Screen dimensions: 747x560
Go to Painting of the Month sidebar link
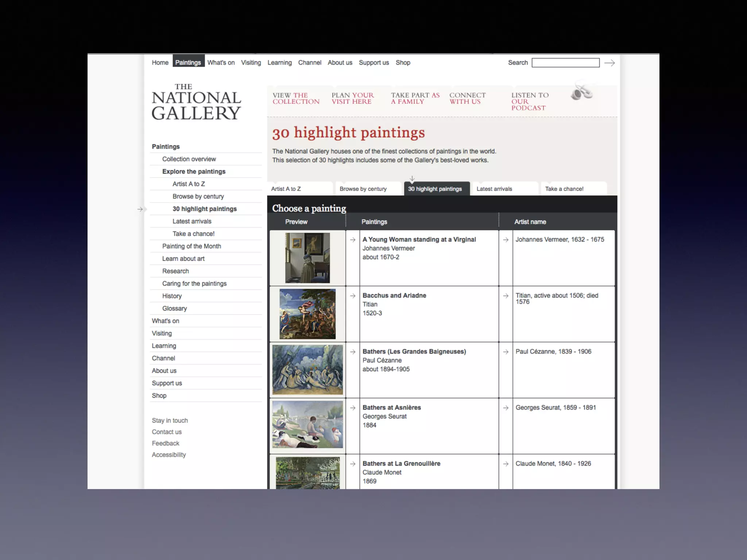(x=191, y=246)
